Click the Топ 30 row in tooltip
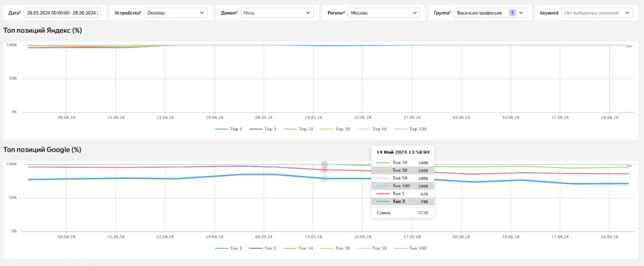Image resolution: width=644 pixels, height=266 pixels. point(403,170)
